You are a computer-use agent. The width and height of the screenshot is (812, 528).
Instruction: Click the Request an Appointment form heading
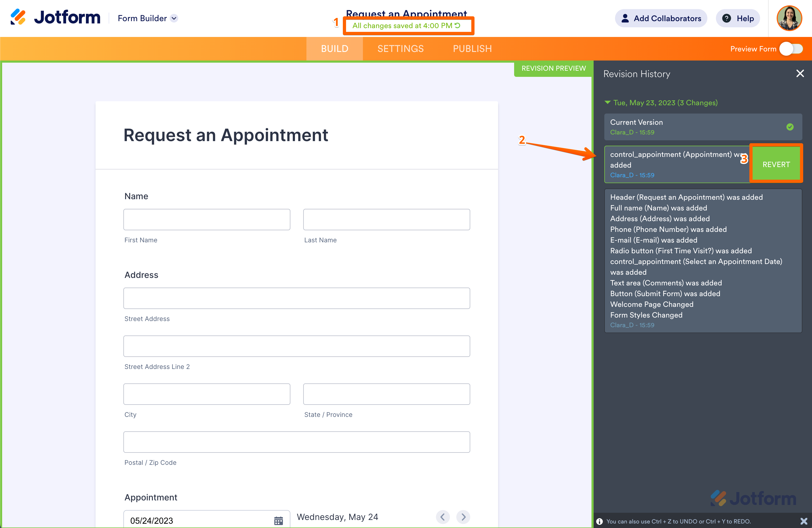pos(226,135)
